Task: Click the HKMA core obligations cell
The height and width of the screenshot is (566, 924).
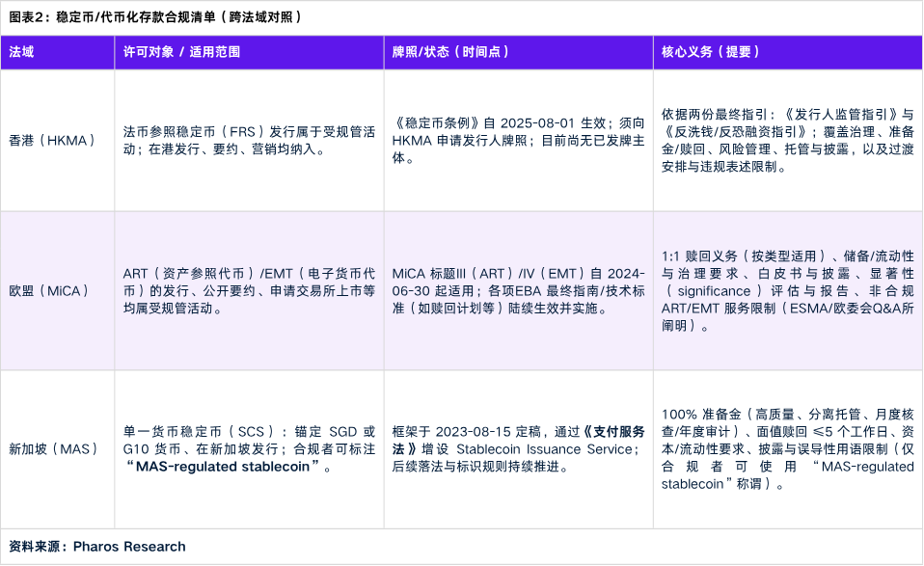Action: tap(788, 140)
